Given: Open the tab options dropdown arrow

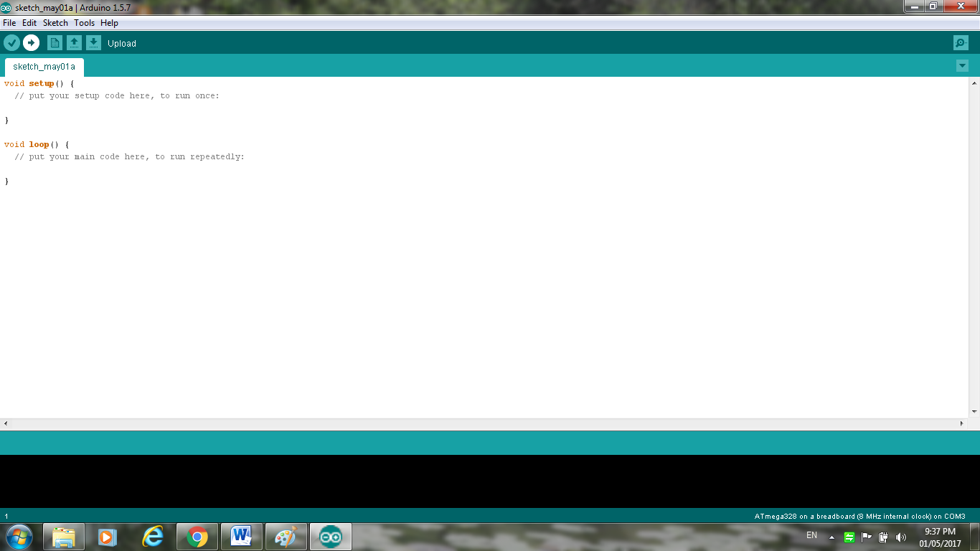Looking at the screenshot, I should tap(962, 66).
